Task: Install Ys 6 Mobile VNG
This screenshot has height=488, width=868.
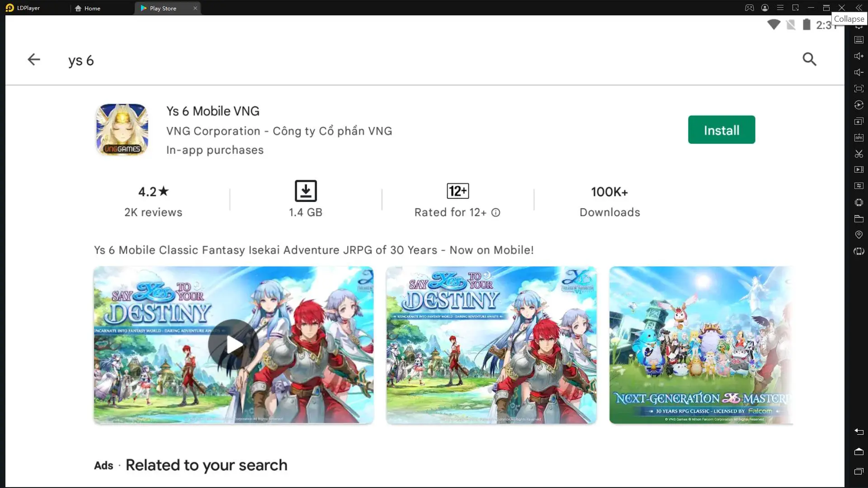Action: (722, 130)
